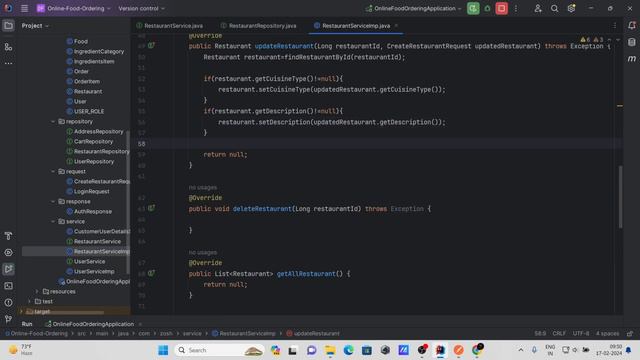The image size is (640, 360).
Task: Open the Problems tool window
Action: pyautogui.click(x=8, y=302)
